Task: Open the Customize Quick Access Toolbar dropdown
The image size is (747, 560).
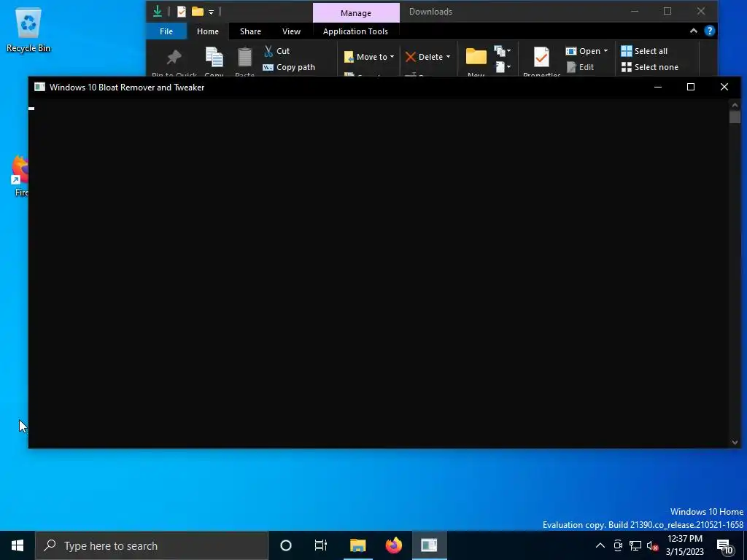Action: 211,12
